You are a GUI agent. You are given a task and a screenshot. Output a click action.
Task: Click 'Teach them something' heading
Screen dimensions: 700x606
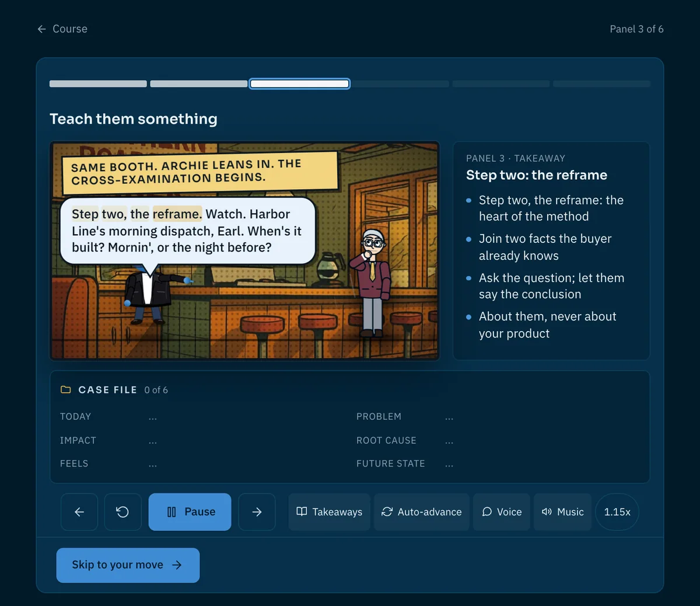pos(134,119)
